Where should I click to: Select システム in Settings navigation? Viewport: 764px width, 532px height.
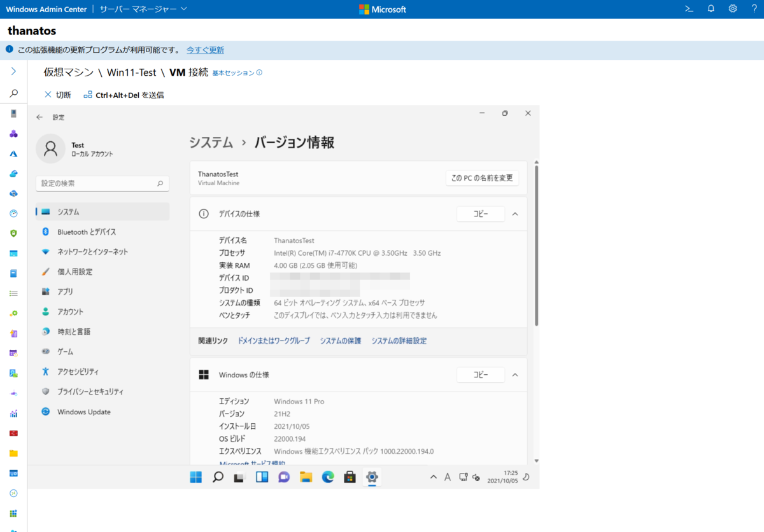coord(103,212)
